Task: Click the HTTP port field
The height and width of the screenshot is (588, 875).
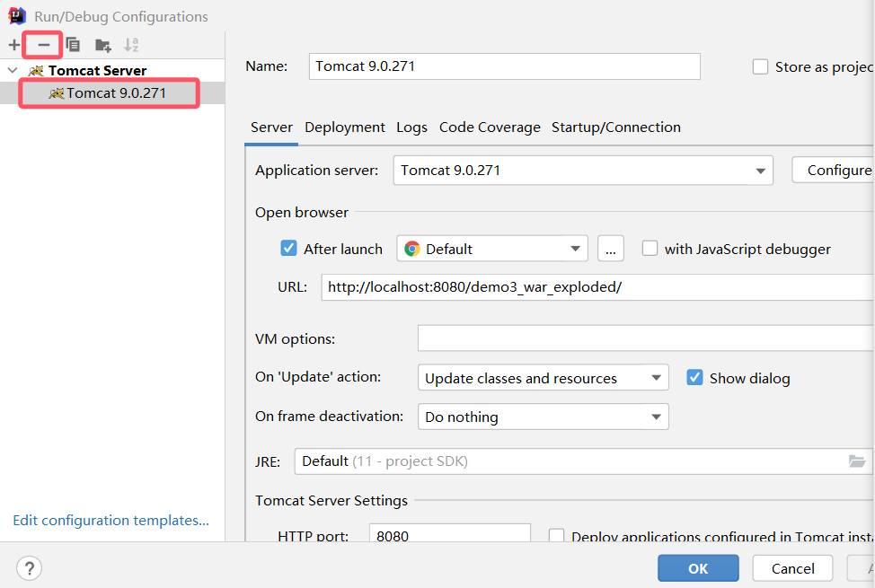Action: coord(450,532)
